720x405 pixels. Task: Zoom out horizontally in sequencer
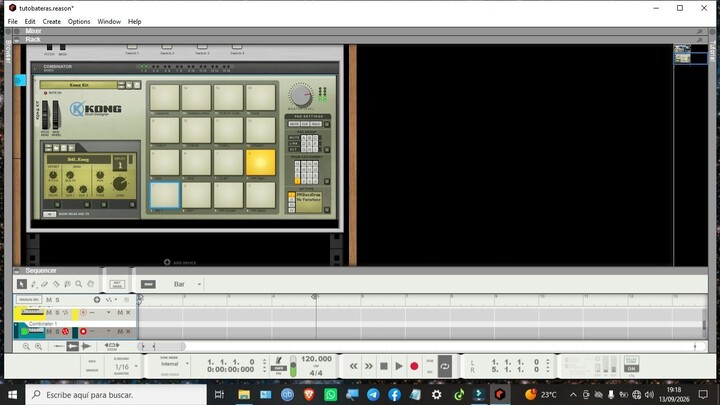coord(26,347)
